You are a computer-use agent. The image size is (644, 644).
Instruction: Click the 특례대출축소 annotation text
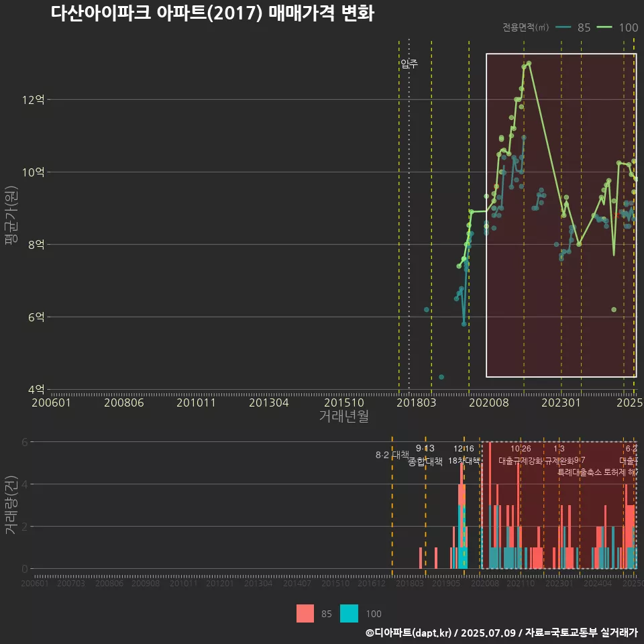pyautogui.click(x=579, y=472)
